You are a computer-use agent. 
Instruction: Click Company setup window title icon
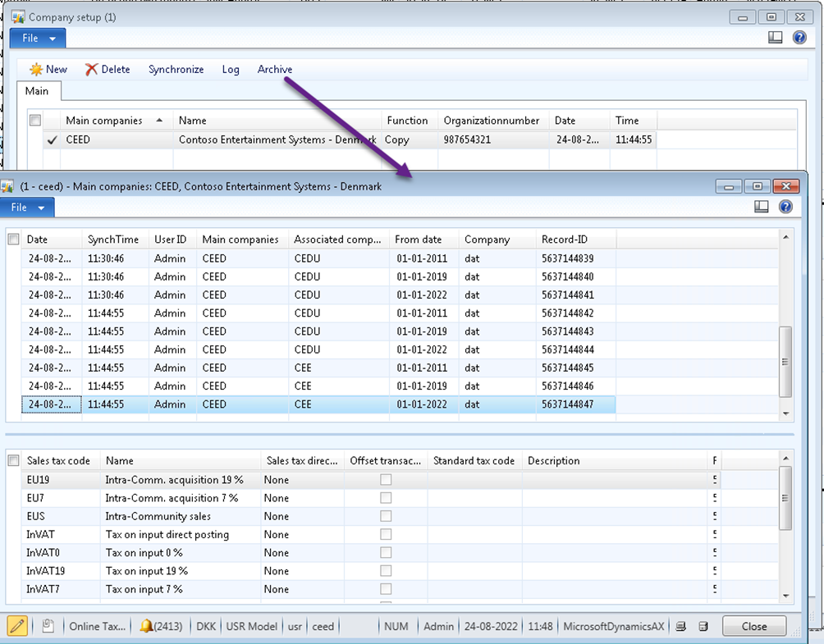tap(18, 16)
